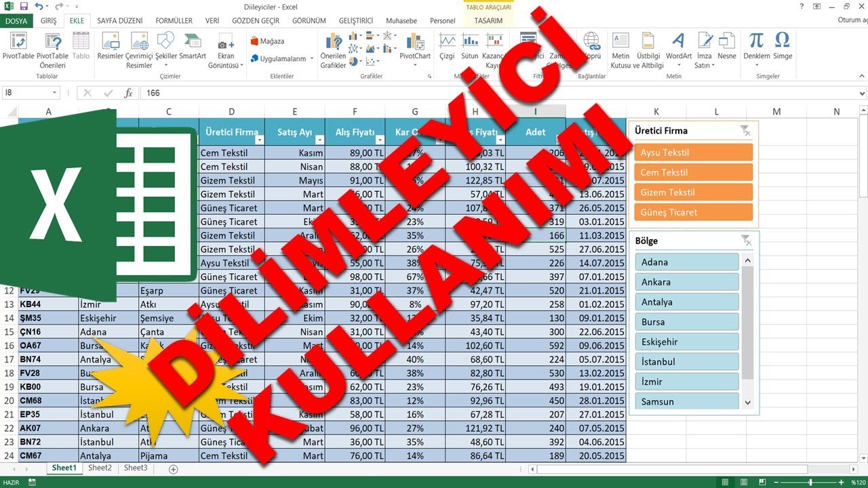Expand the Name Box dropdown

pyautogui.click(x=54, y=93)
